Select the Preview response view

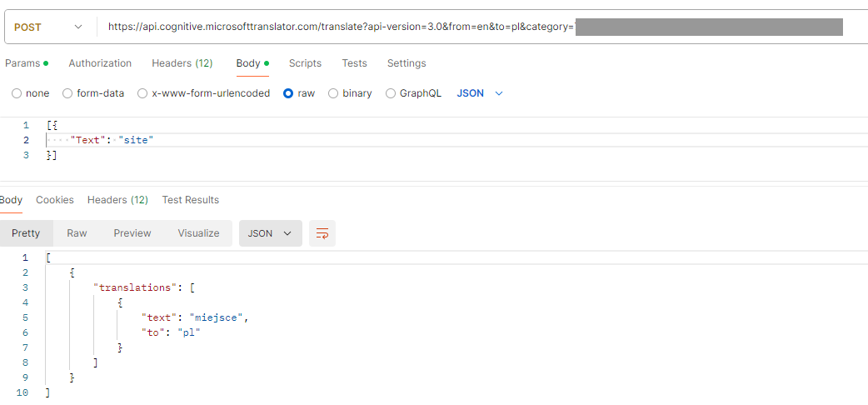(132, 233)
